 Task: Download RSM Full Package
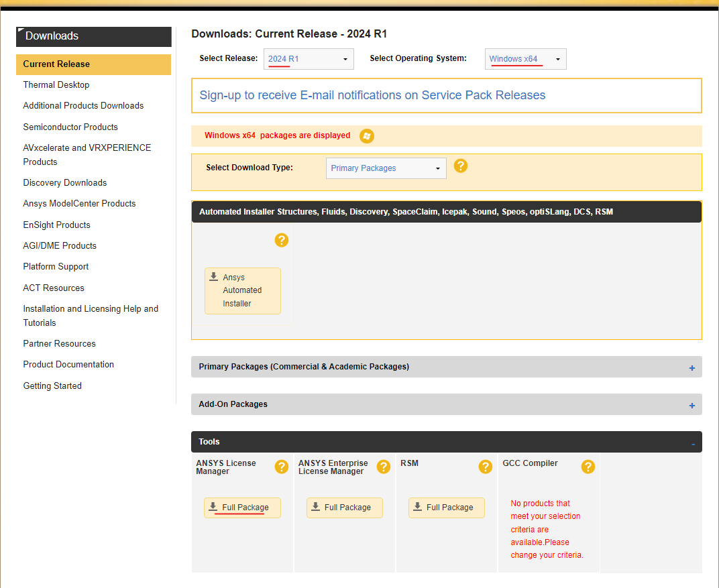(x=447, y=508)
